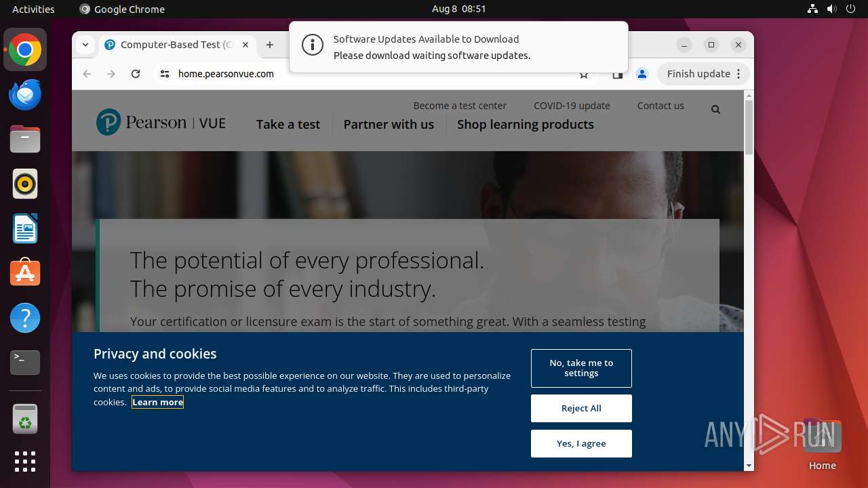This screenshot has height=488, width=868.
Task: Launch Terminal from the dock
Action: tap(25, 363)
